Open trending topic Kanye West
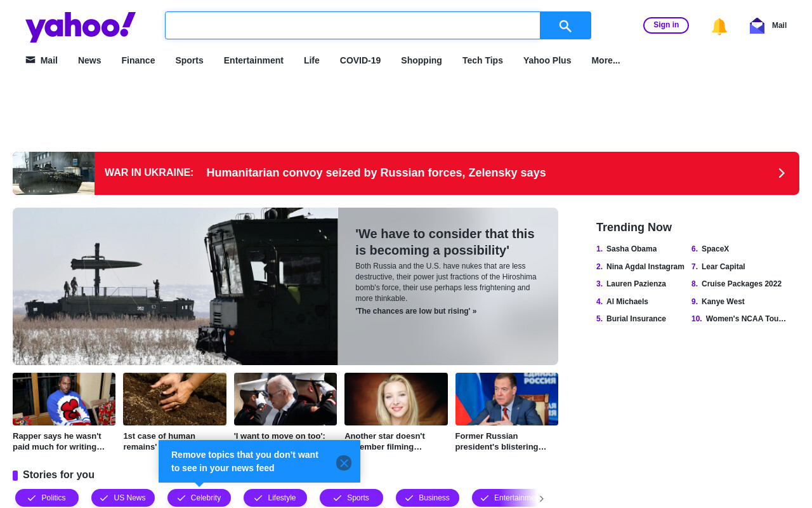The image size is (812, 508). 723,302
